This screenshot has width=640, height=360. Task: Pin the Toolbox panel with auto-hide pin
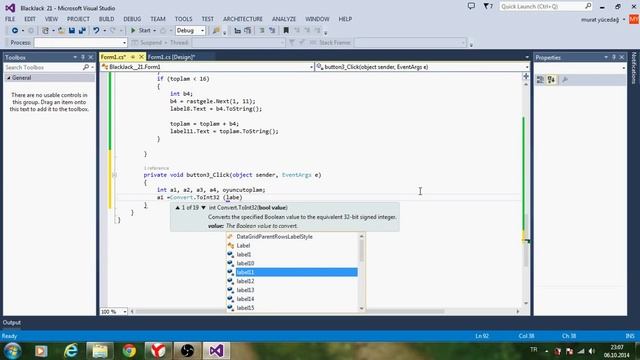[x=83, y=58]
